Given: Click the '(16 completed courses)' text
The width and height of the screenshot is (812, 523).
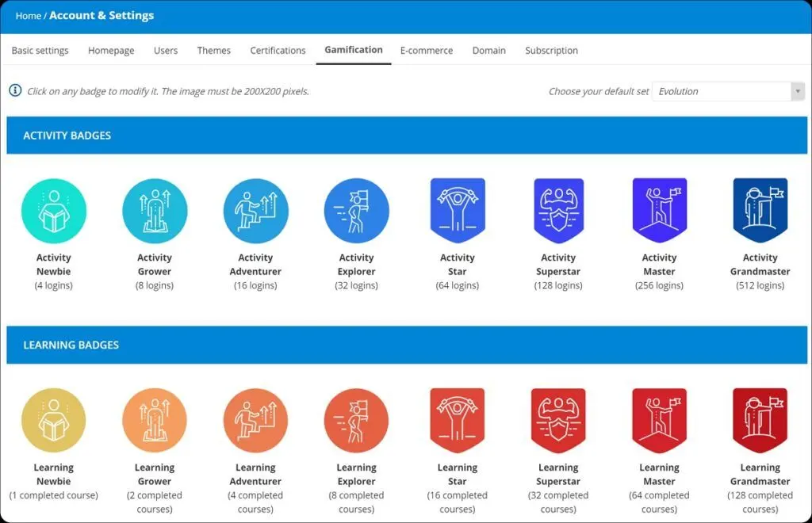Looking at the screenshot, I should tap(458, 502).
